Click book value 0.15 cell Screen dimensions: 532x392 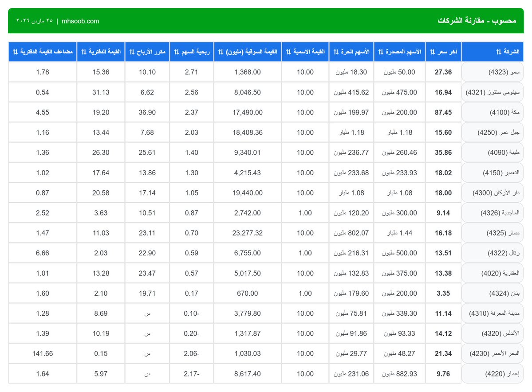(x=101, y=354)
